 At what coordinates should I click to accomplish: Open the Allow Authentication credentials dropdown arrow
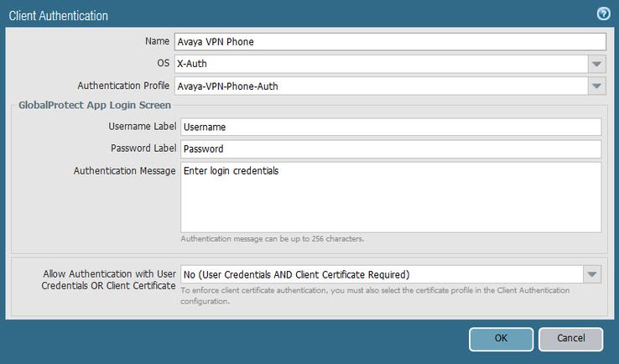click(592, 274)
